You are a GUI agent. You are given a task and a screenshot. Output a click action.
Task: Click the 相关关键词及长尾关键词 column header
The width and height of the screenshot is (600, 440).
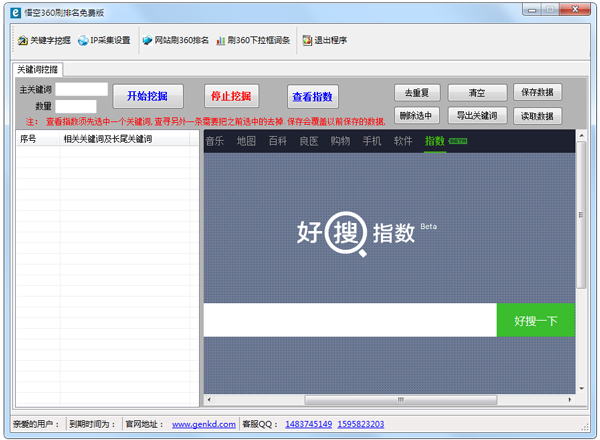pyautogui.click(x=125, y=139)
